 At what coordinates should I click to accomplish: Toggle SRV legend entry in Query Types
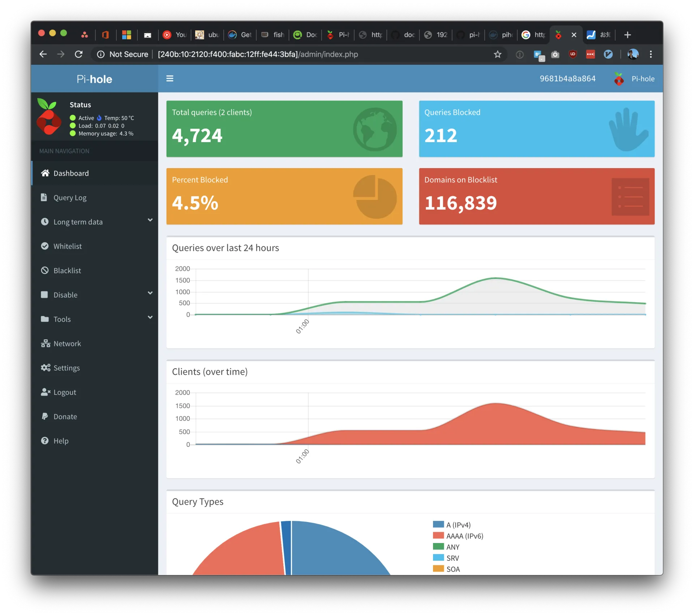pos(452,558)
